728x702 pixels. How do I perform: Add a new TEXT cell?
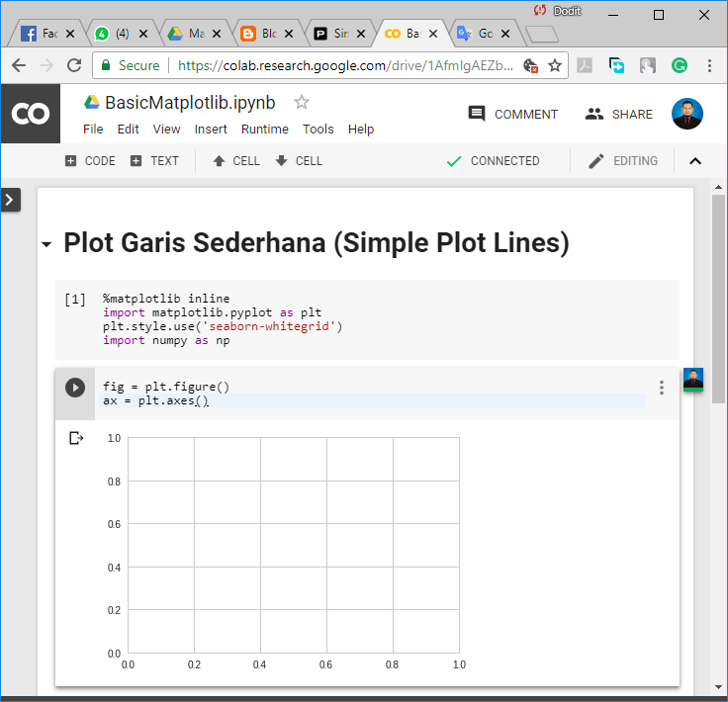(154, 161)
